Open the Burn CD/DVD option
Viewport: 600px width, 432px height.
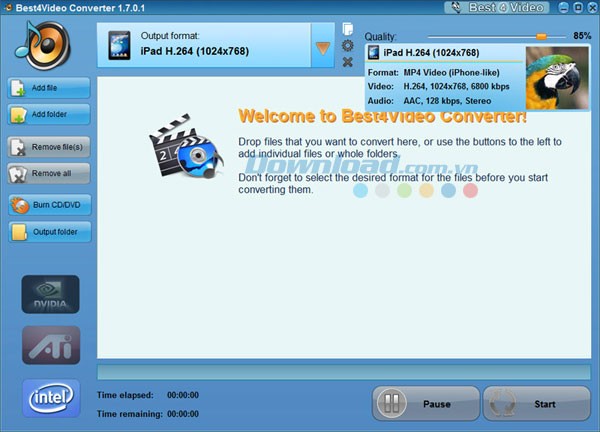(x=50, y=205)
